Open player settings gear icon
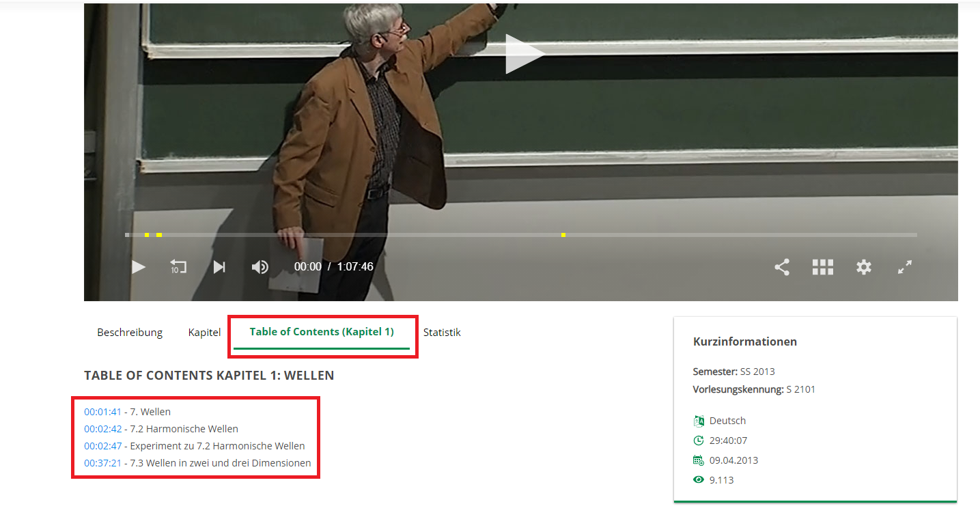Screen dimensions: 980x517 (864, 267)
